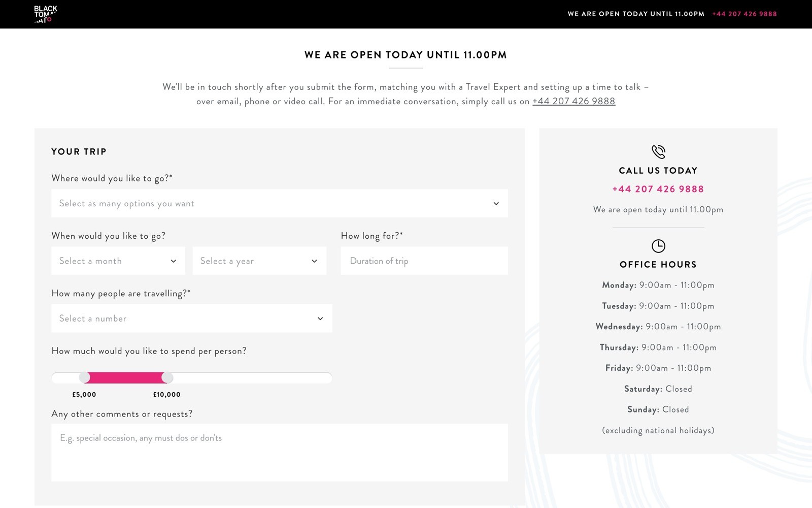Image resolution: width=812 pixels, height=508 pixels.
Task: Click the Duration of trip input field
Action: (424, 261)
